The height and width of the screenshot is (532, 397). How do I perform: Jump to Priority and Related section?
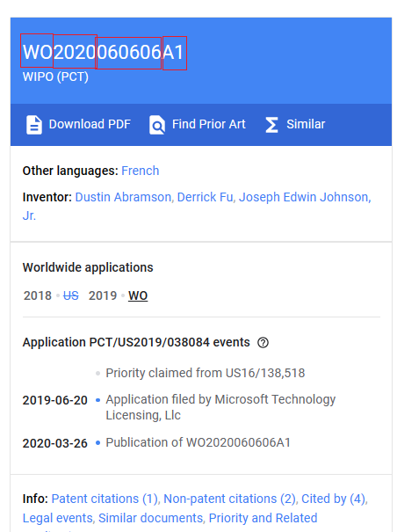coord(263,518)
